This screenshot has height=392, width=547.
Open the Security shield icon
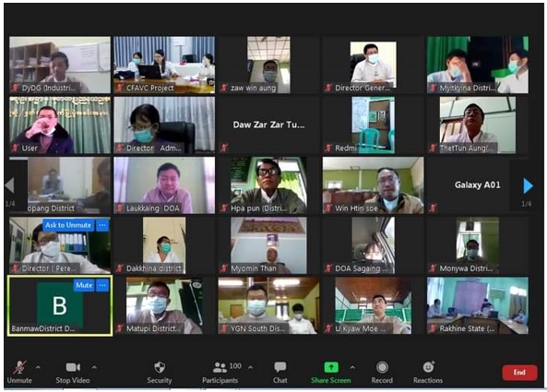pos(160,367)
